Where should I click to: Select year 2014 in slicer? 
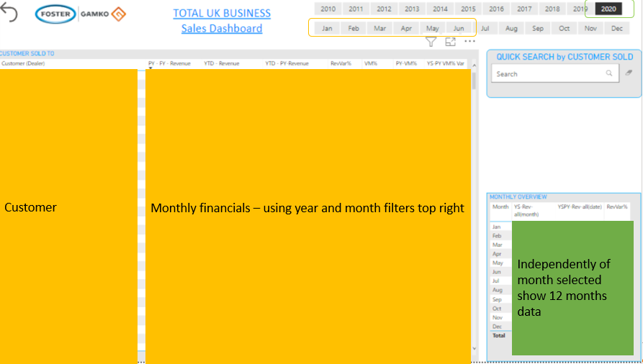point(440,9)
